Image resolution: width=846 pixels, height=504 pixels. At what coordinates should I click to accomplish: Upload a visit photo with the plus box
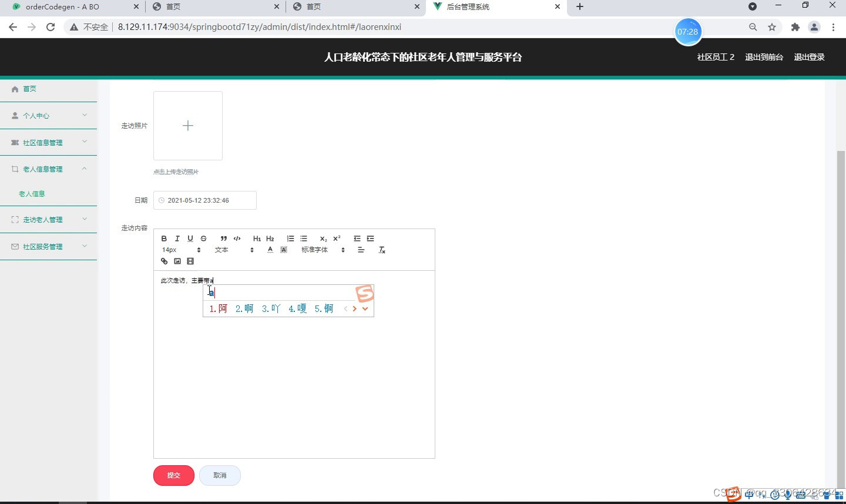pyautogui.click(x=188, y=126)
